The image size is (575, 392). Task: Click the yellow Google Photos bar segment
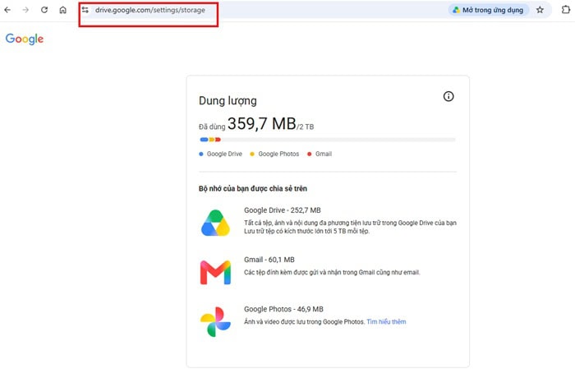pyautogui.click(x=212, y=140)
